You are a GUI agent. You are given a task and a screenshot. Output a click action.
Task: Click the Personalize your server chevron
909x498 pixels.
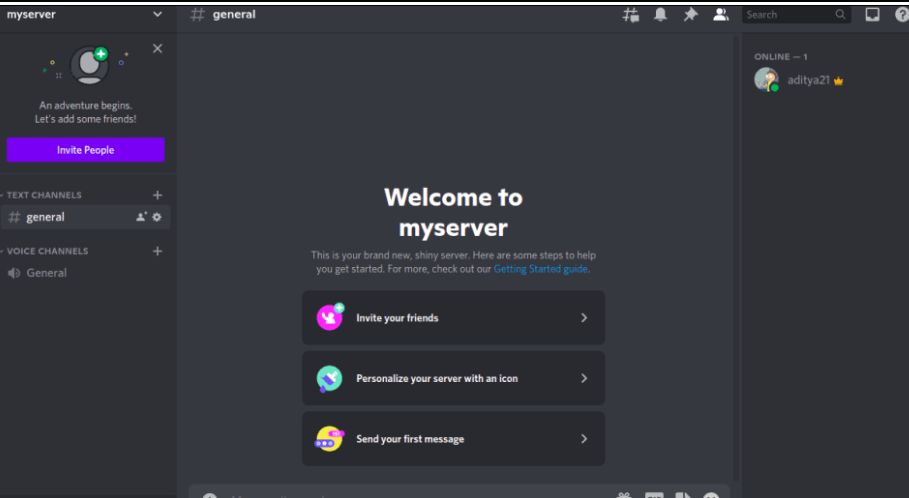[584, 378]
